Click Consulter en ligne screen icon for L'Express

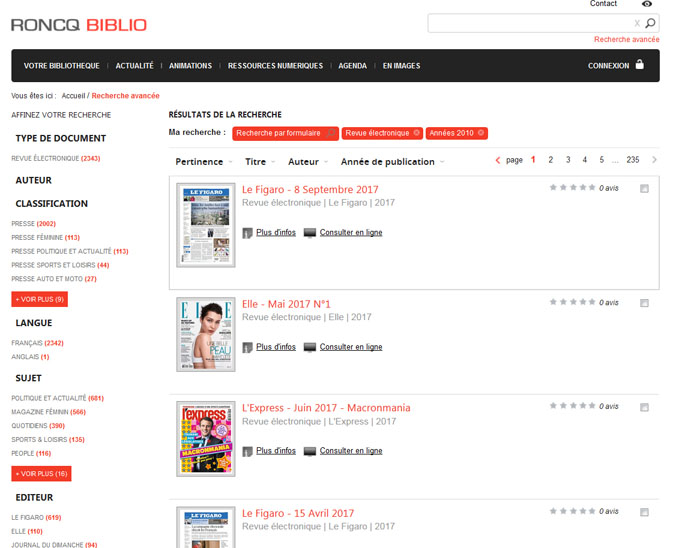(x=310, y=451)
